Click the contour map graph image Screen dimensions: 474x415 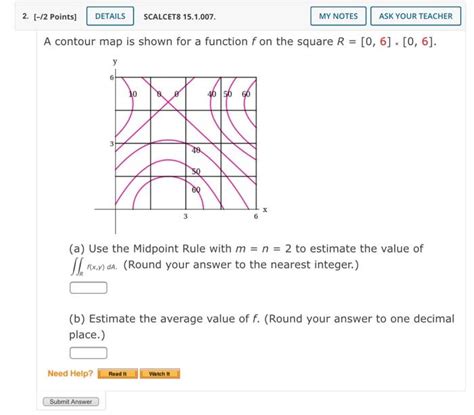click(x=181, y=145)
